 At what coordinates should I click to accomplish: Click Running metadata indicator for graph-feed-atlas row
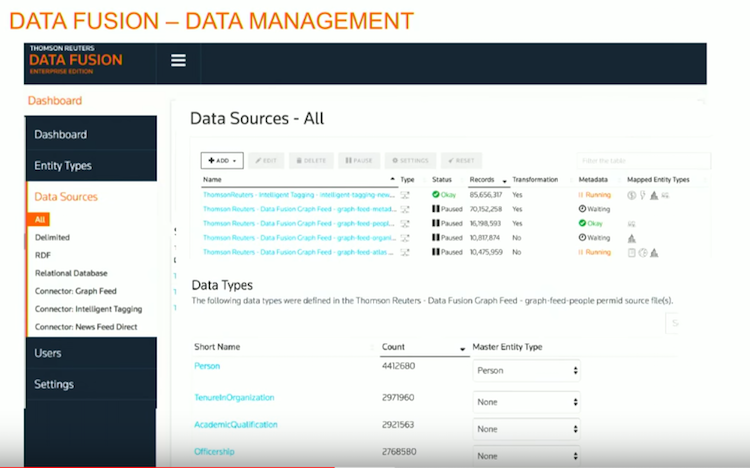[x=595, y=252]
